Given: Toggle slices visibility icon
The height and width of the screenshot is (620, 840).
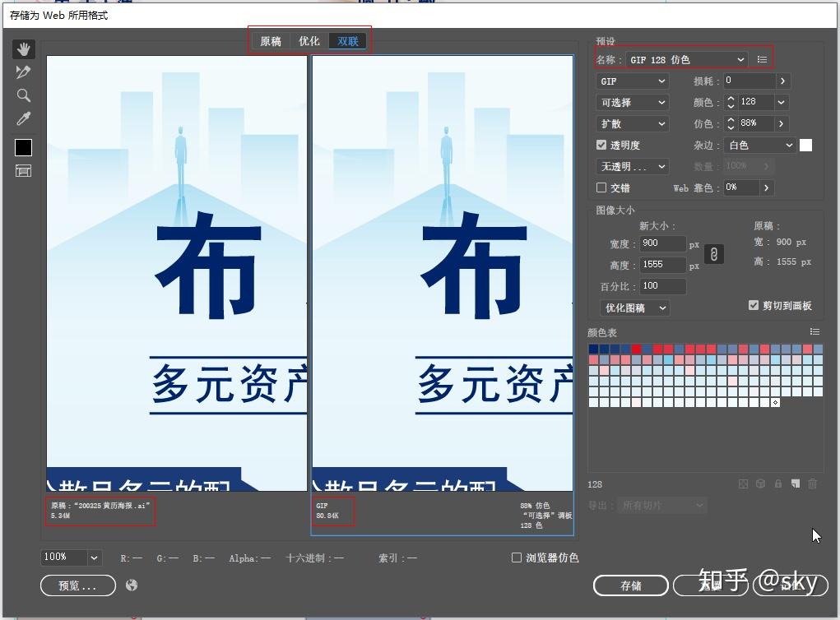Looking at the screenshot, I should coord(24,171).
